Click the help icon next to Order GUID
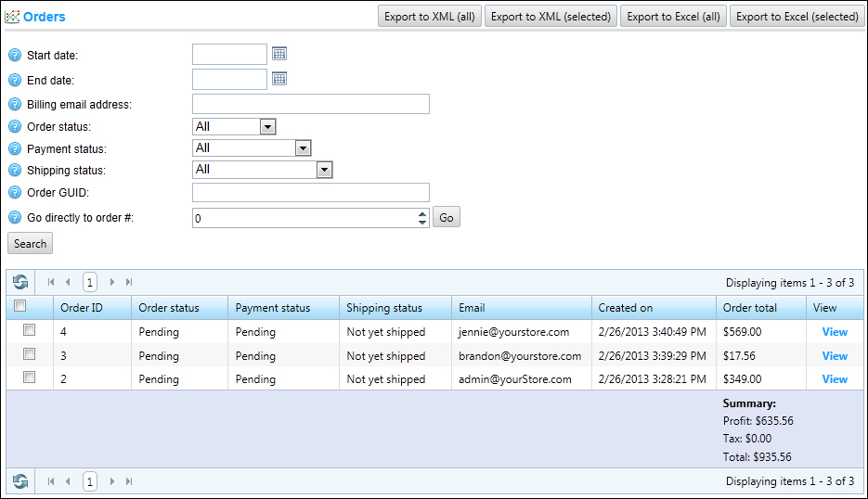 15,192
